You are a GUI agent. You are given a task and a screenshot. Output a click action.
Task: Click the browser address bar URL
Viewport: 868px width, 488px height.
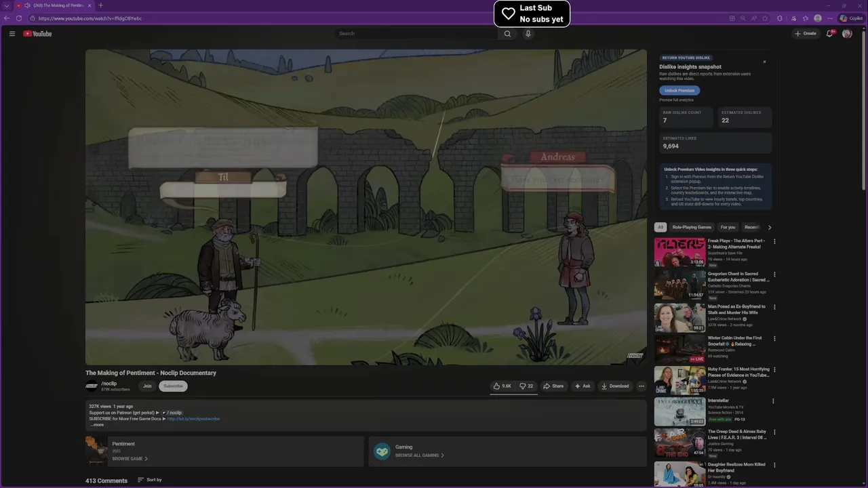90,18
